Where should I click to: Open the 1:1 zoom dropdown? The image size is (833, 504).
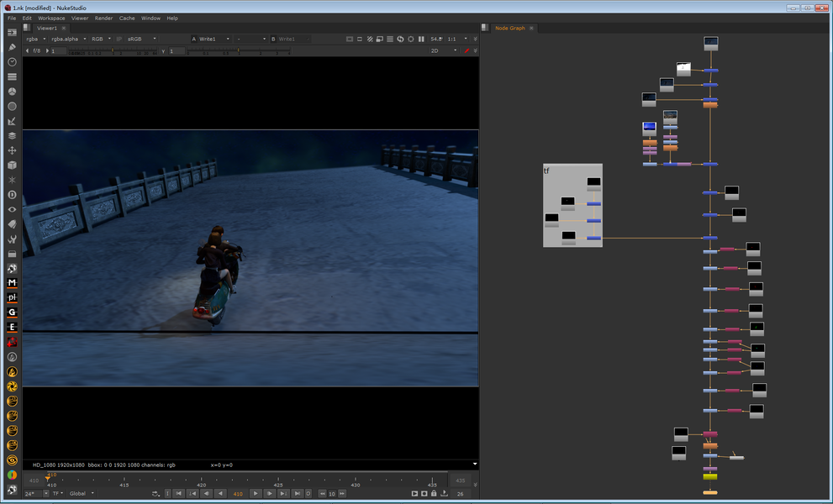(457, 39)
